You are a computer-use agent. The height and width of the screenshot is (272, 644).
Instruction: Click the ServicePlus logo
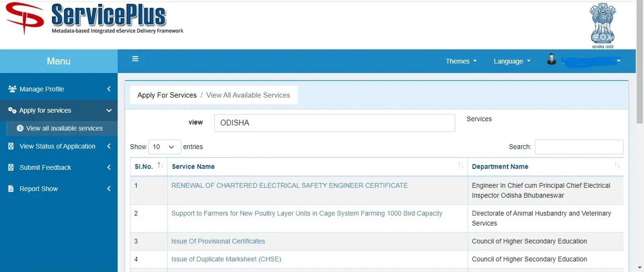[94, 19]
